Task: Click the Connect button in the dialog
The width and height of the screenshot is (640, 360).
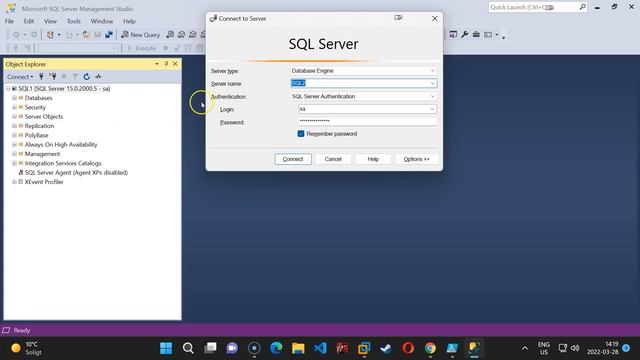Action: click(x=293, y=159)
